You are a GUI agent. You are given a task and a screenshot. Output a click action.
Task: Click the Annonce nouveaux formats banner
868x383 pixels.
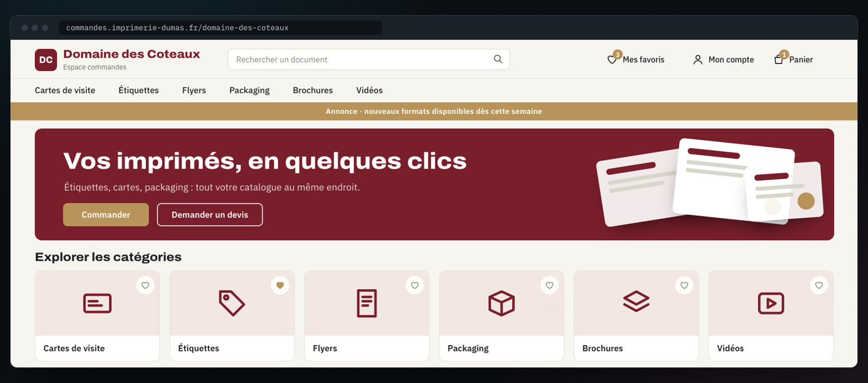click(434, 111)
